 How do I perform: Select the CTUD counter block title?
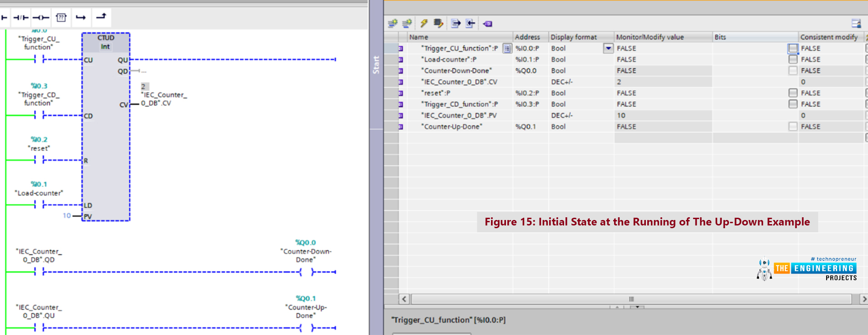106,38
